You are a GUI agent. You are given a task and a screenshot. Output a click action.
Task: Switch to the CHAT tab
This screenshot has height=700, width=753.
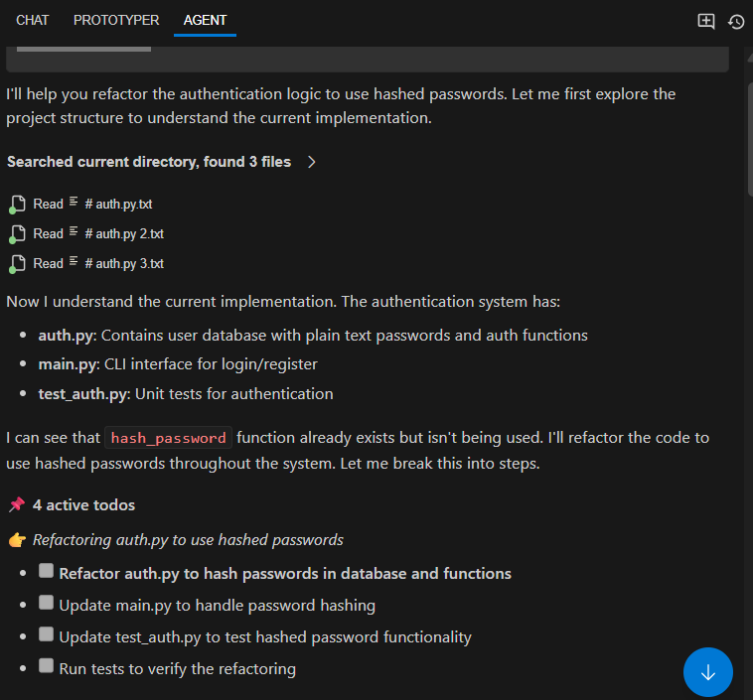tap(33, 20)
